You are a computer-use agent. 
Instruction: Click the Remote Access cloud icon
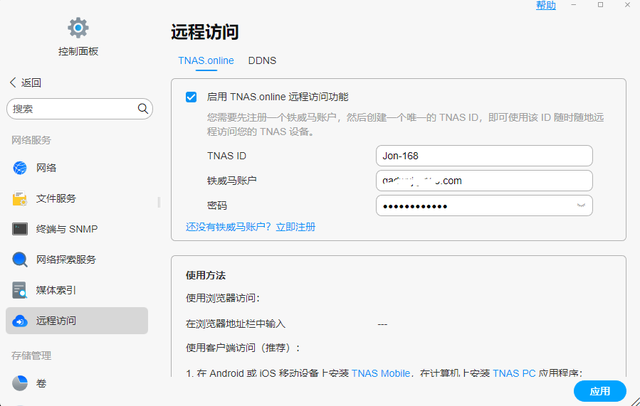point(20,321)
